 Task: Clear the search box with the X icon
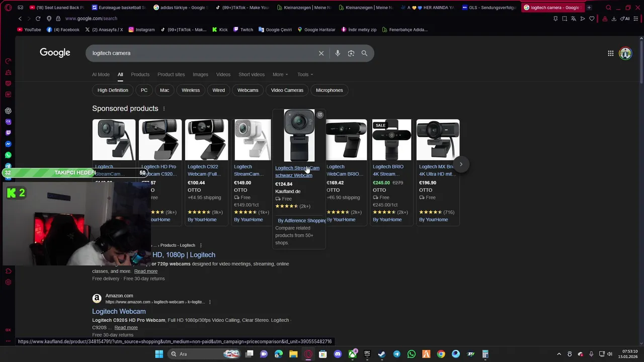[321, 53]
